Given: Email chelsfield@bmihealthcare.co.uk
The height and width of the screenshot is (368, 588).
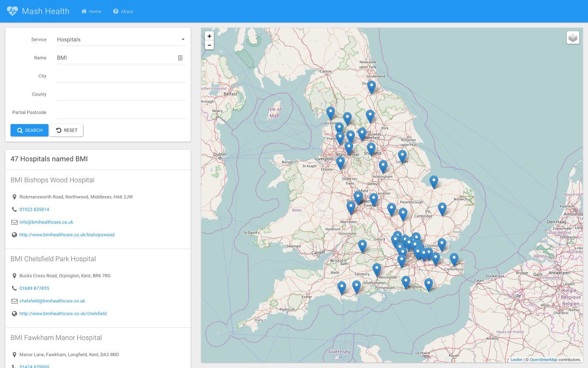Looking at the screenshot, I should 52,301.
